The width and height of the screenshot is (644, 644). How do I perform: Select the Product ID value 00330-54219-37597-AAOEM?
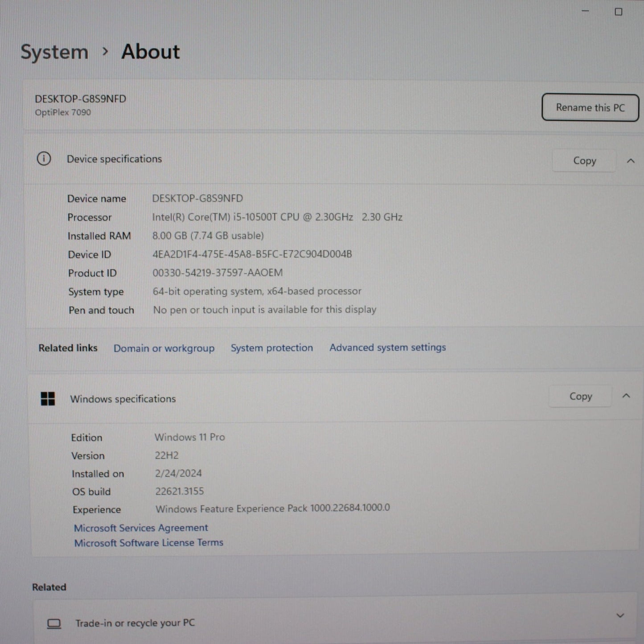coord(217,272)
